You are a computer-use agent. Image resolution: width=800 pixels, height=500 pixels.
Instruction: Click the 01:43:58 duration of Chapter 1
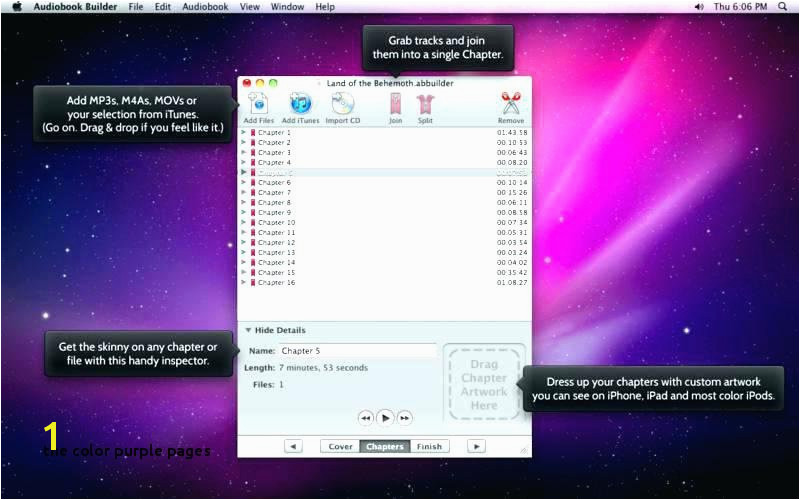pyautogui.click(x=512, y=133)
